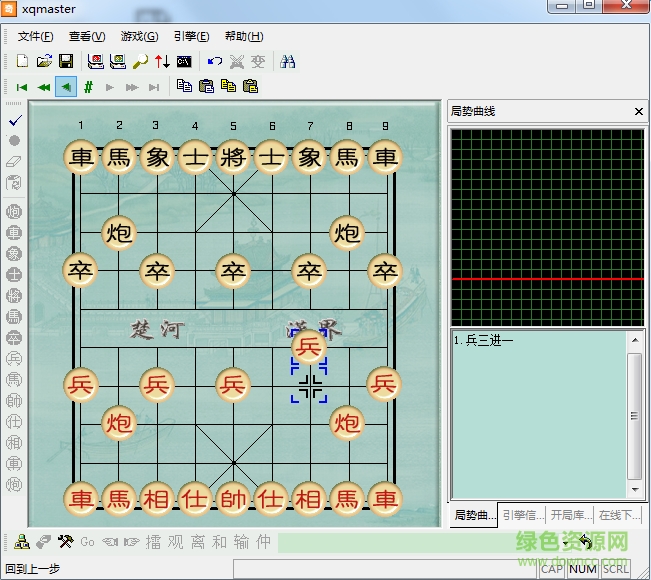The height and width of the screenshot is (580, 651).
Task: Step back one move (active green arrow)
Action: 66,87
